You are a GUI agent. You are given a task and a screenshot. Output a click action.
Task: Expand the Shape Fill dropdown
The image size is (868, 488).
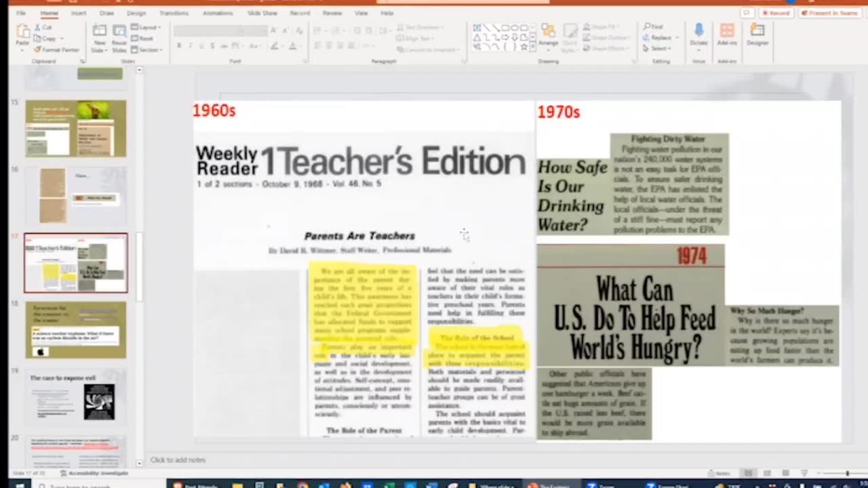pyautogui.click(x=603, y=27)
